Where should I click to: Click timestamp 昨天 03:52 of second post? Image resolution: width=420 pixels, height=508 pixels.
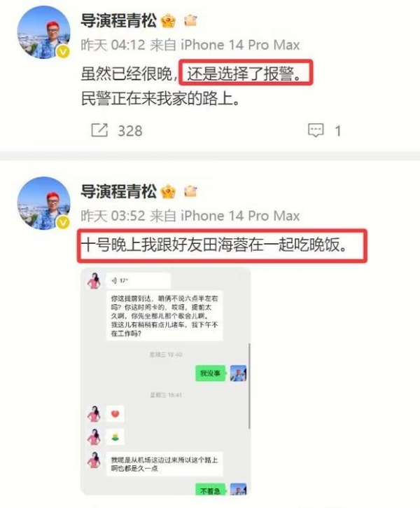113,216
